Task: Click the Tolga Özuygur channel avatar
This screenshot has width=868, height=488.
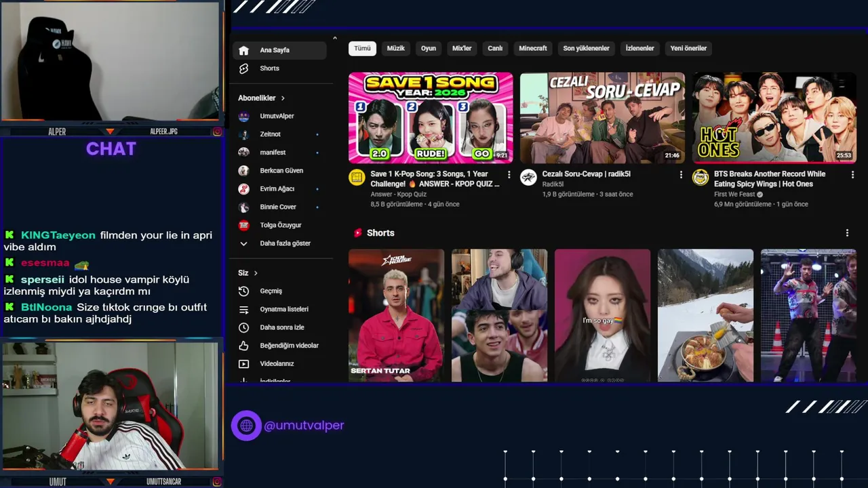Action: point(244,225)
